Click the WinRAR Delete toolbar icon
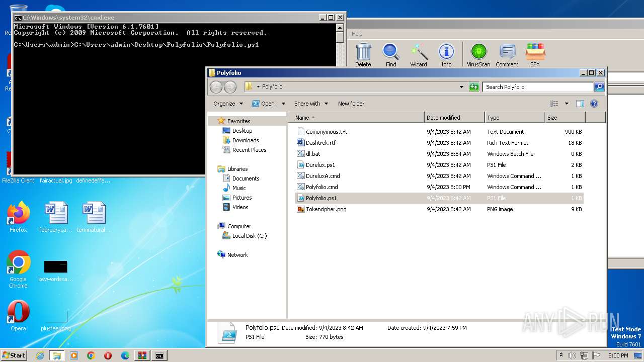644x362 pixels. point(363,55)
